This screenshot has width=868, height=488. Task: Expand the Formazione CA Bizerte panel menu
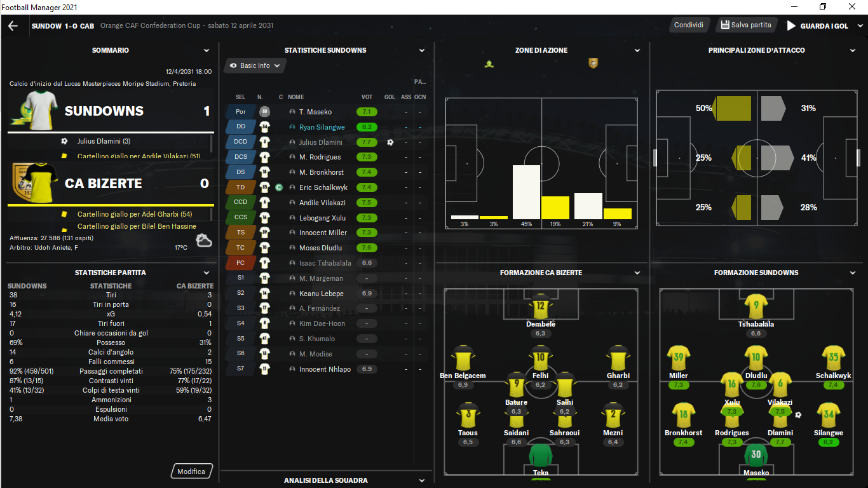[637, 273]
